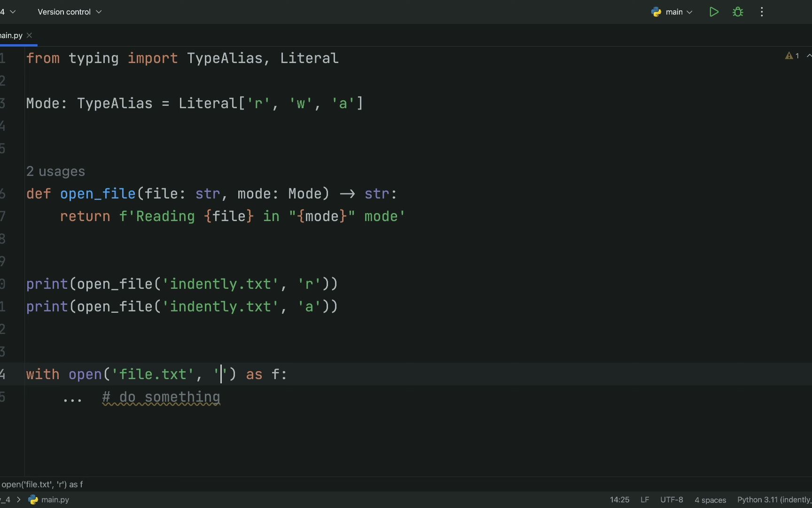Image resolution: width=812 pixels, height=508 pixels.
Task: Change the UTF-8 file encoding
Action: click(x=671, y=500)
